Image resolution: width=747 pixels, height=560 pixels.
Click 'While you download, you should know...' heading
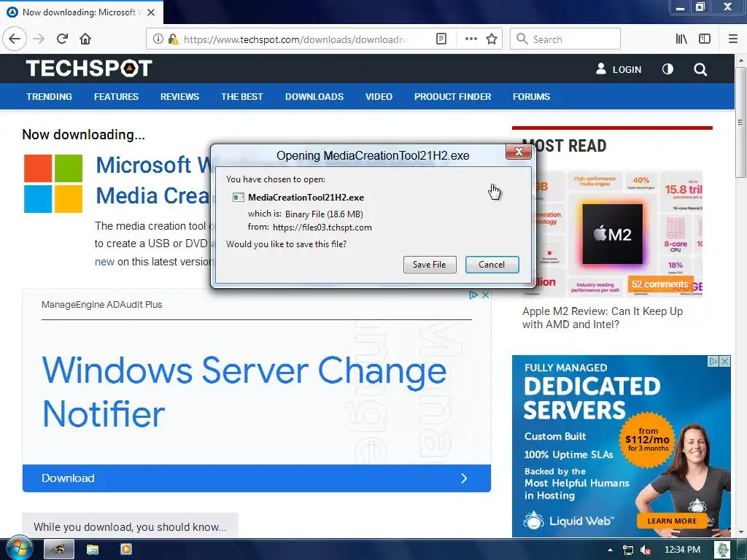tap(130, 527)
